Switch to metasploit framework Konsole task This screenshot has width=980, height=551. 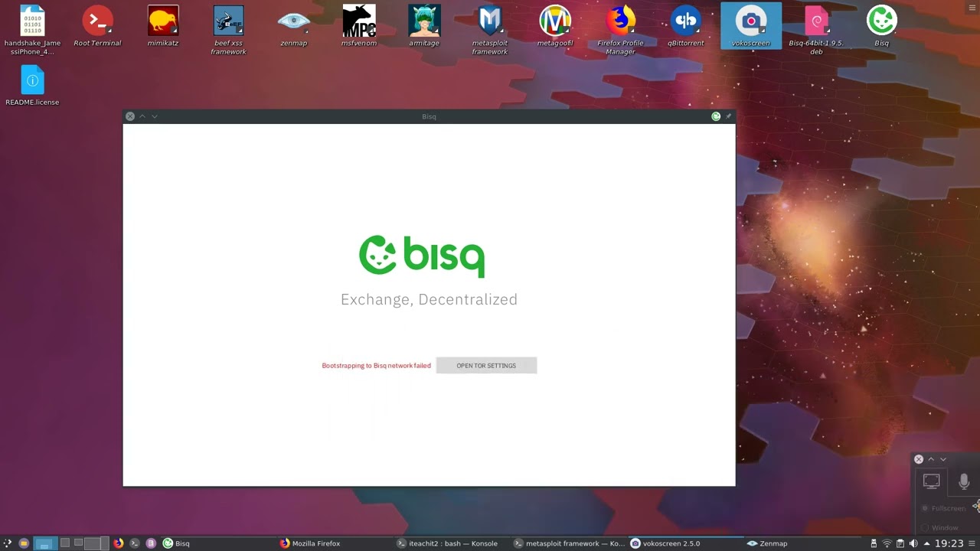pyautogui.click(x=569, y=543)
